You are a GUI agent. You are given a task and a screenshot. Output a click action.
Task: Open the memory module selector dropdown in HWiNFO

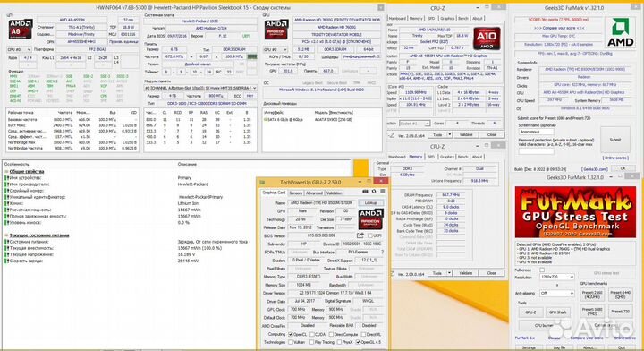pos(200,88)
